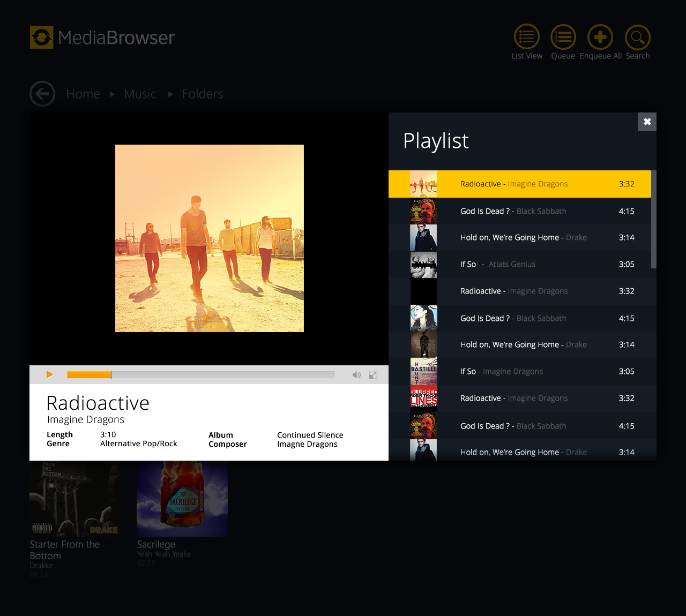This screenshot has width=686, height=616.
Task: Click the Enqueue All plus icon
Action: click(600, 37)
